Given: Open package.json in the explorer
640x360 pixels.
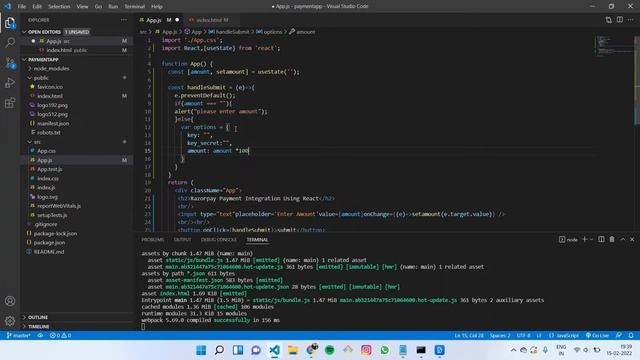Looking at the screenshot, I should [49, 242].
